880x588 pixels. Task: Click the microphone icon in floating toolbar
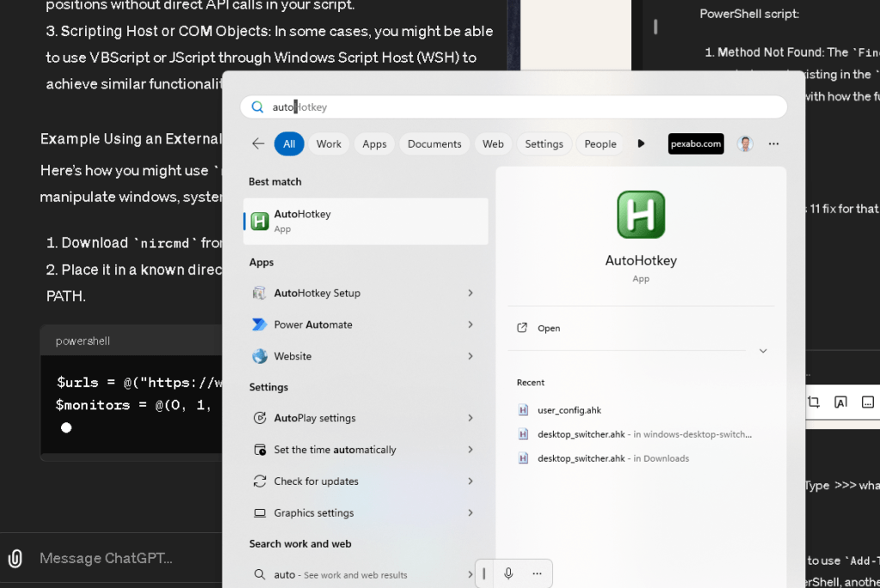pos(508,573)
